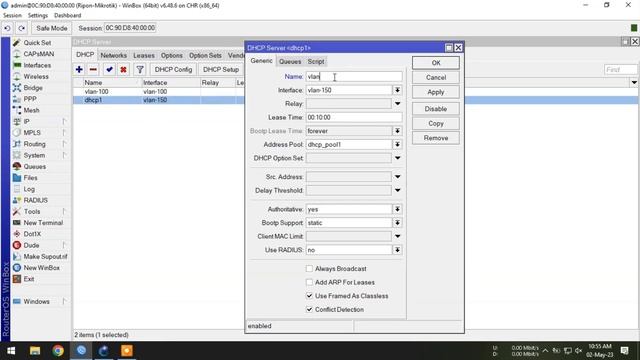This screenshot has height=360, width=640.
Task: Toggle Safe Mode button
Action: click(x=51, y=28)
